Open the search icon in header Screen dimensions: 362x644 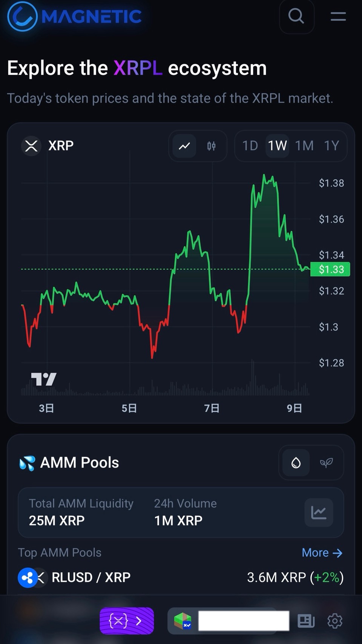pyautogui.click(x=296, y=16)
